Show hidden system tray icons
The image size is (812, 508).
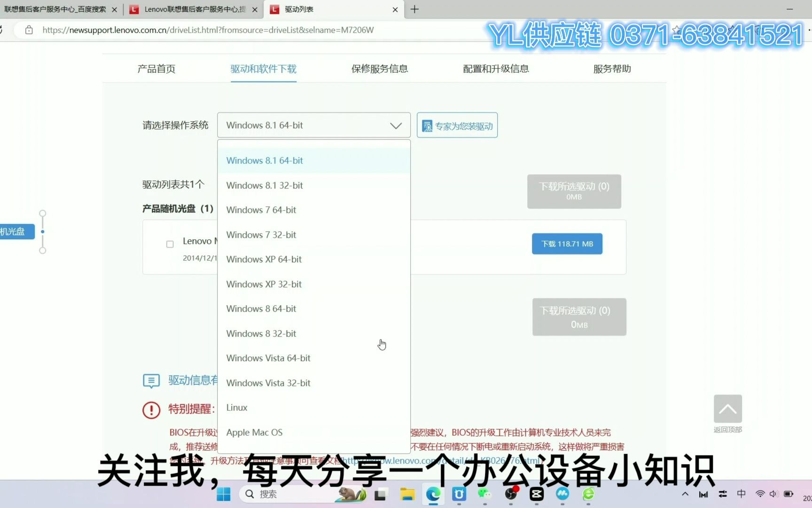click(x=685, y=494)
